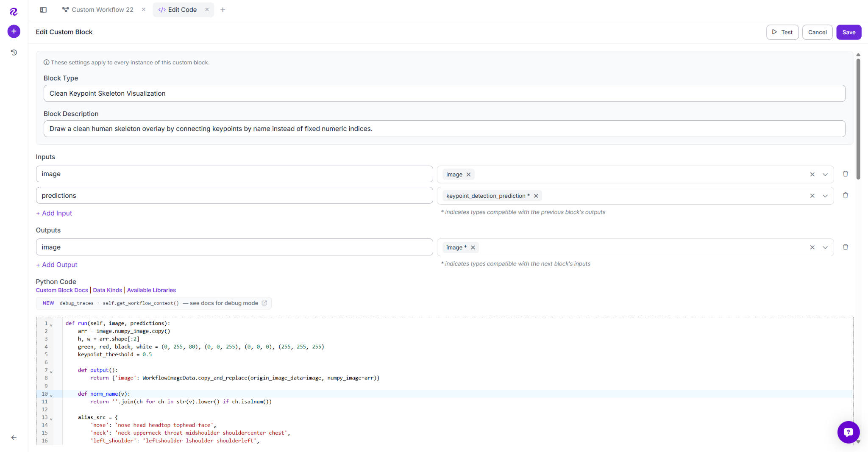Click the Cancel button
Viewport: 868px width, 452px height.
pos(817,32)
